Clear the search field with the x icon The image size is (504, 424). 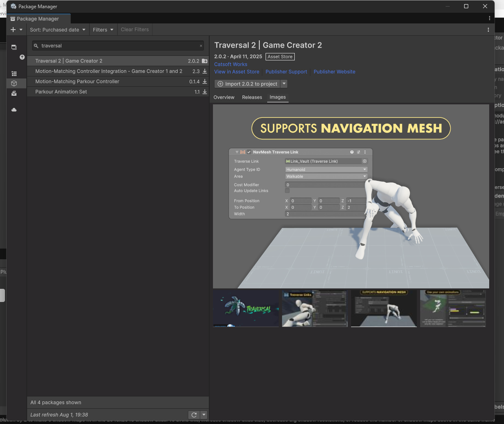pyautogui.click(x=201, y=46)
